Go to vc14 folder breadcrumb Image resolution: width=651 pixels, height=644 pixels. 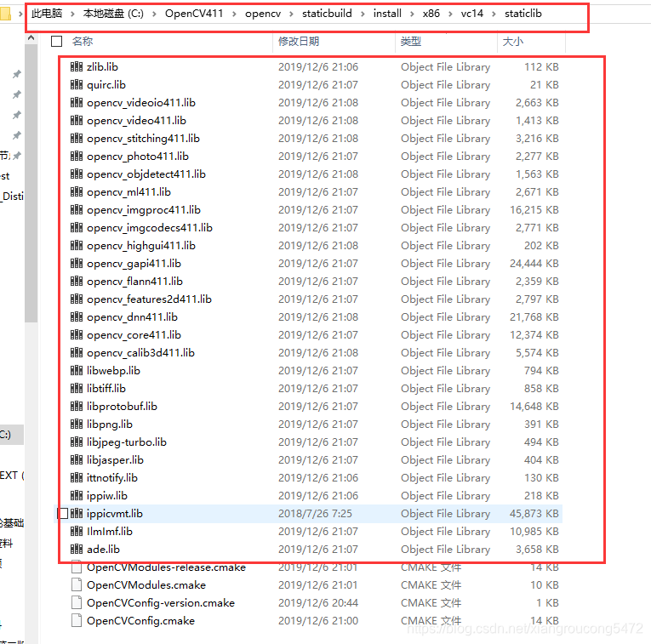click(472, 14)
